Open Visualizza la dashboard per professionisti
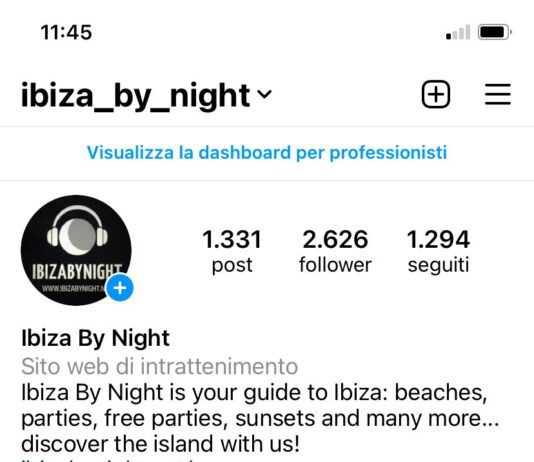Viewport: 534px width, 462px height. [x=267, y=153]
